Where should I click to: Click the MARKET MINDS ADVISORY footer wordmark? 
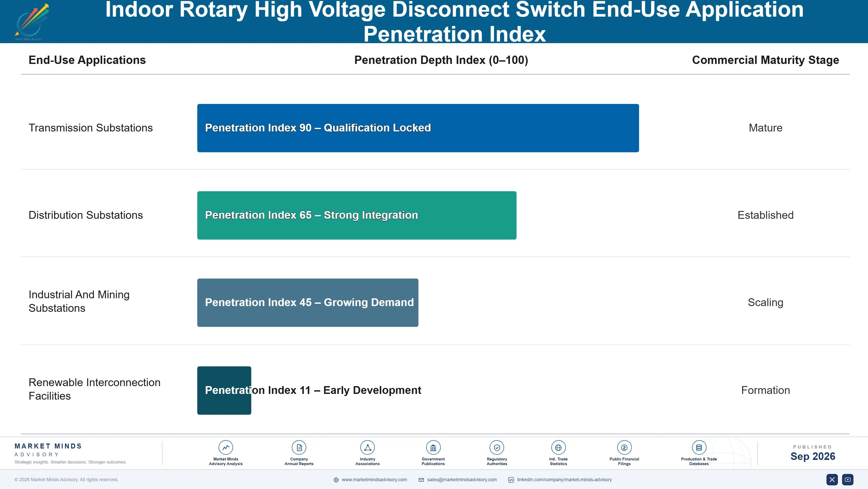pos(48,450)
